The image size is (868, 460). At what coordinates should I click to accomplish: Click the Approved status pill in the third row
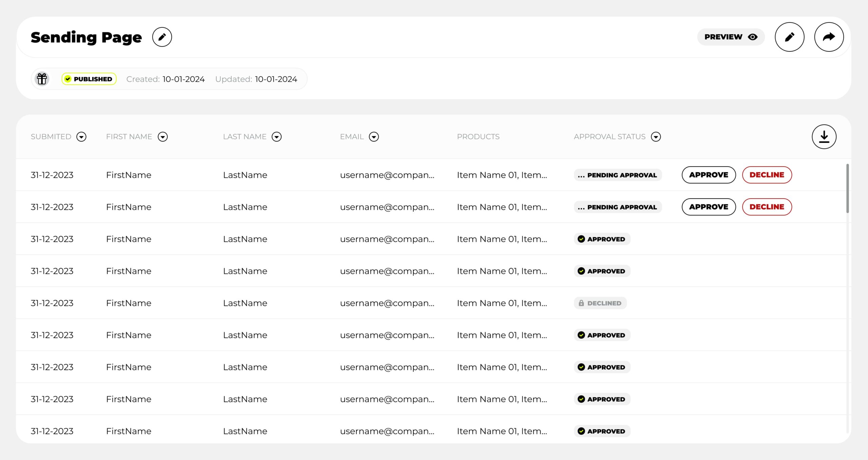pos(602,239)
